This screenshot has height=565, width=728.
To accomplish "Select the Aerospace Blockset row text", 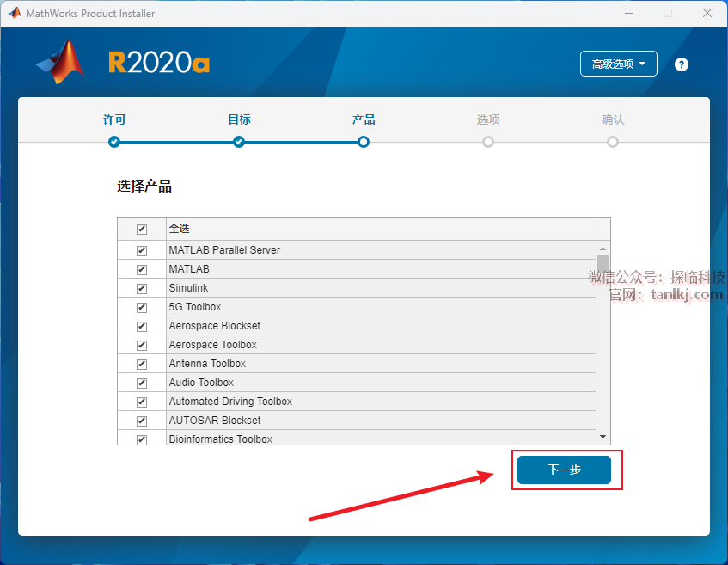I will (215, 326).
